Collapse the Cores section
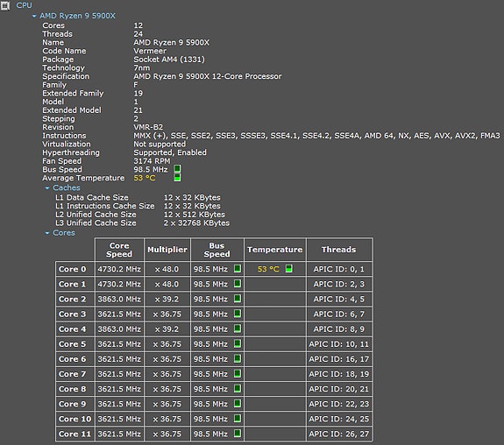The width and height of the screenshot is (504, 445). (47, 233)
